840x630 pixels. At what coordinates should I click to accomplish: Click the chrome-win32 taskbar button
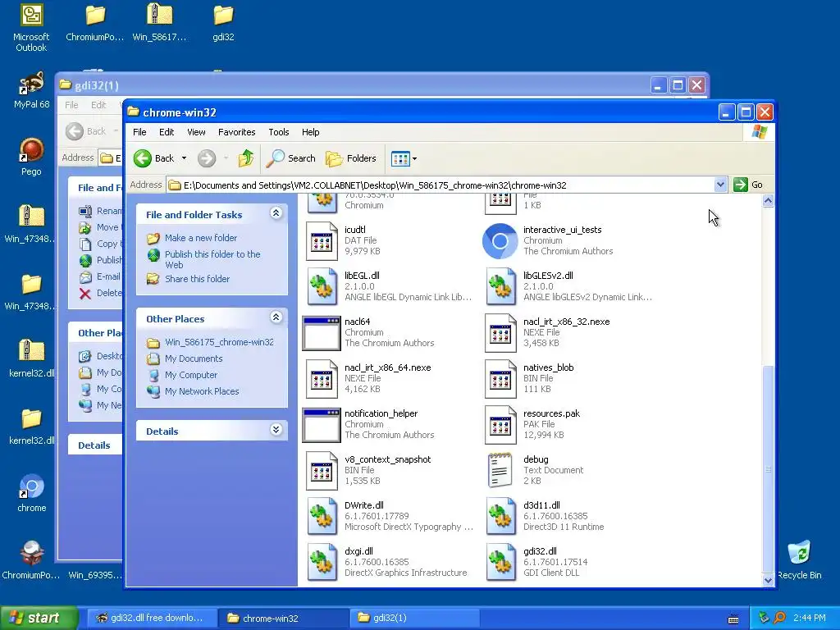pos(283,618)
